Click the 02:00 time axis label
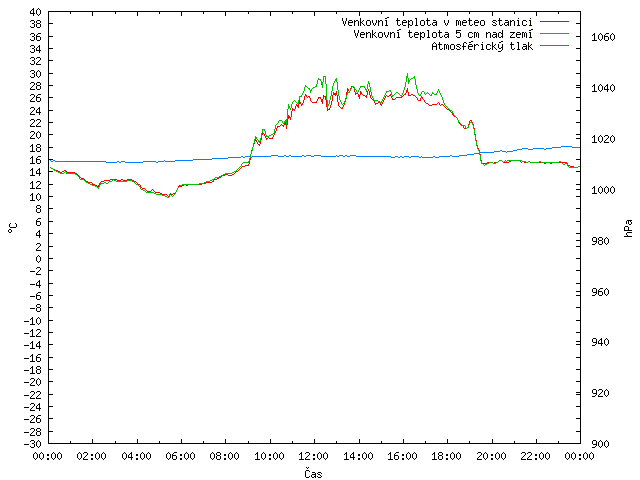The image size is (640, 480). tap(91, 456)
